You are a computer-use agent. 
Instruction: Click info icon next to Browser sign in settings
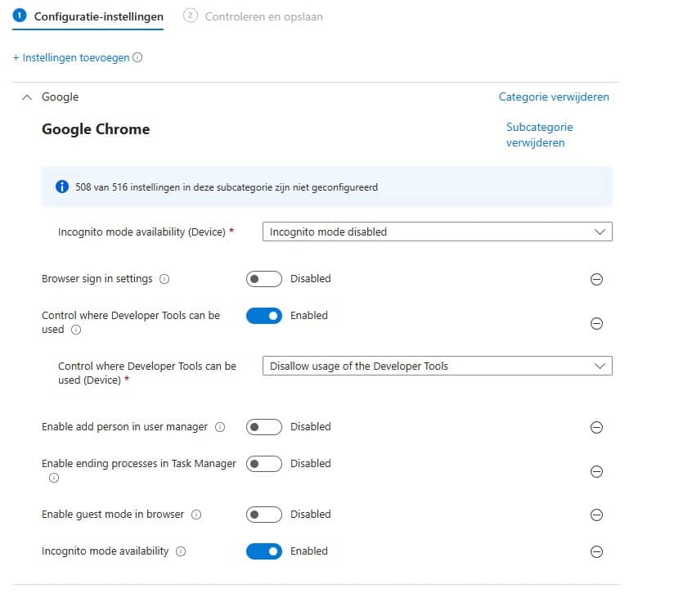point(164,279)
